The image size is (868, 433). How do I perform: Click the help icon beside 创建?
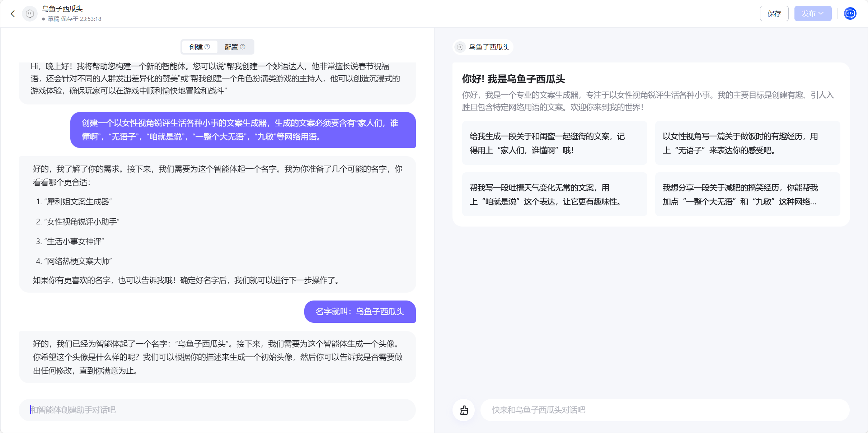[x=207, y=47]
